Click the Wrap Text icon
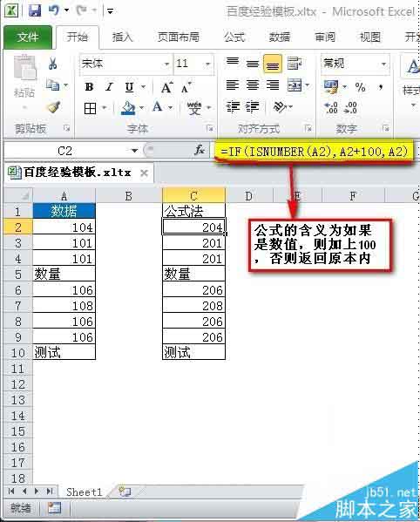The image size is (420, 522). coord(295,63)
